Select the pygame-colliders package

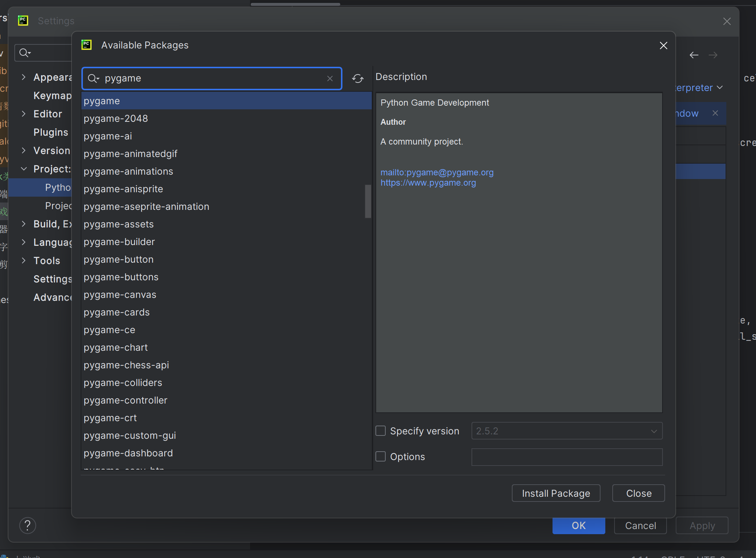[226, 383]
